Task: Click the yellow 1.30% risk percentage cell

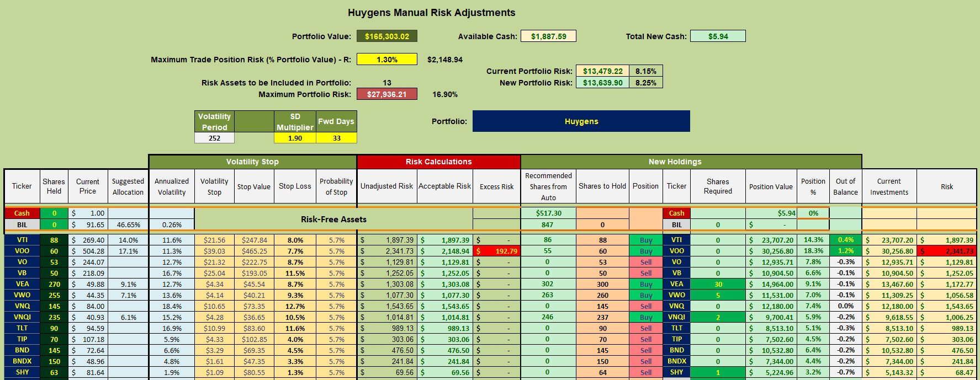Action: (x=387, y=60)
